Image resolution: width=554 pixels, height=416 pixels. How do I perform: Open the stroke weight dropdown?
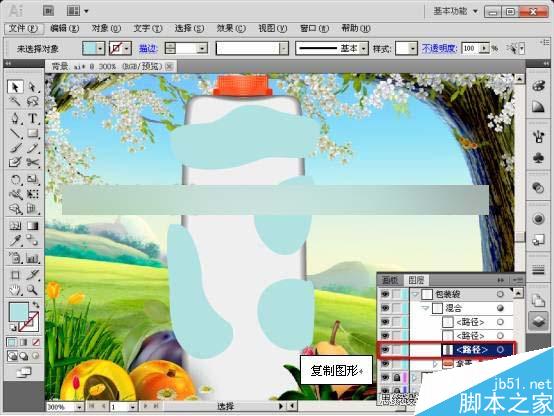(202, 48)
